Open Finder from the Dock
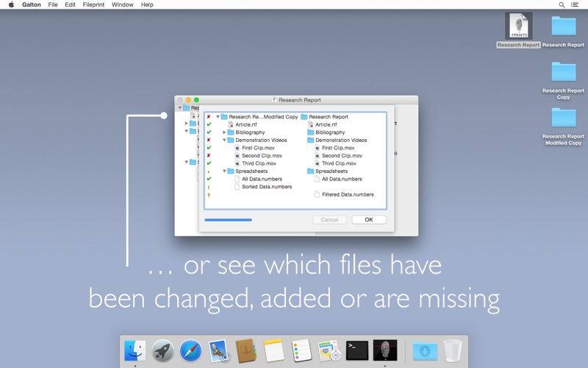 point(135,350)
